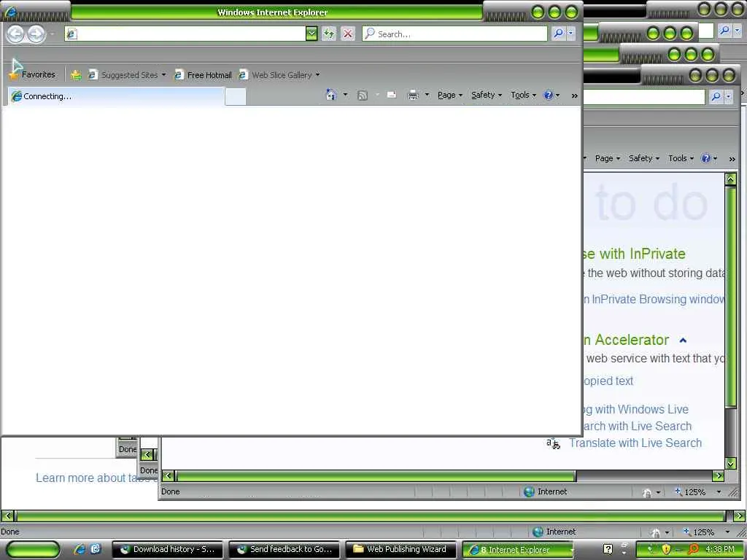Click the bottom window horizontal scrollbar left arrow

(x=7, y=516)
